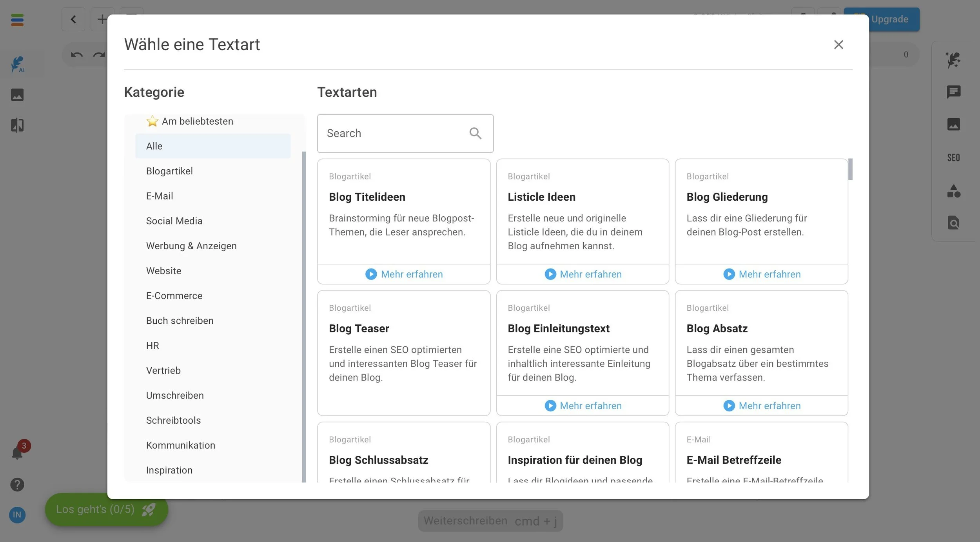Open the SEO panel icon
The height and width of the screenshot is (542, 980).
[x=953, y=158]
